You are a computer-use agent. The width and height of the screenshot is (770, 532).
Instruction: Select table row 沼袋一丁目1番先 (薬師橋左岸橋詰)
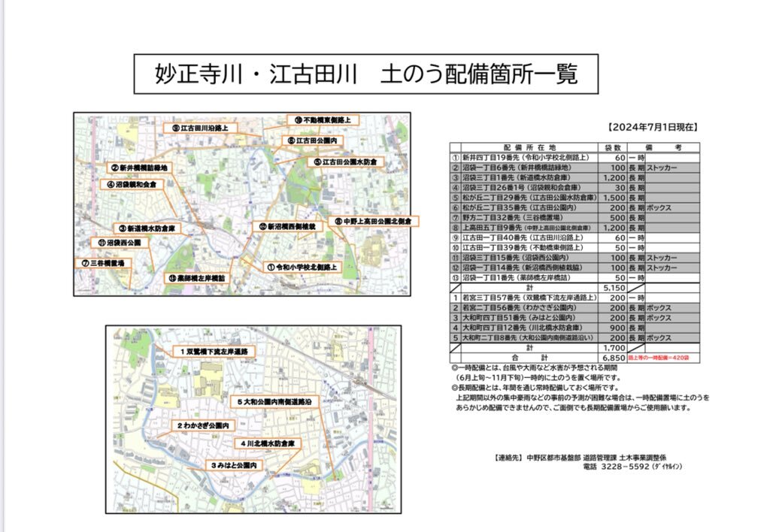(x=574, y=278)
